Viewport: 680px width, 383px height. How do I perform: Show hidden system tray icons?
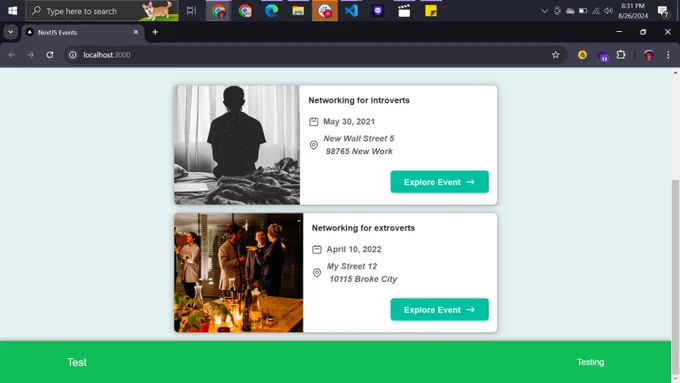pyautogui.click(x=544, y=11)
